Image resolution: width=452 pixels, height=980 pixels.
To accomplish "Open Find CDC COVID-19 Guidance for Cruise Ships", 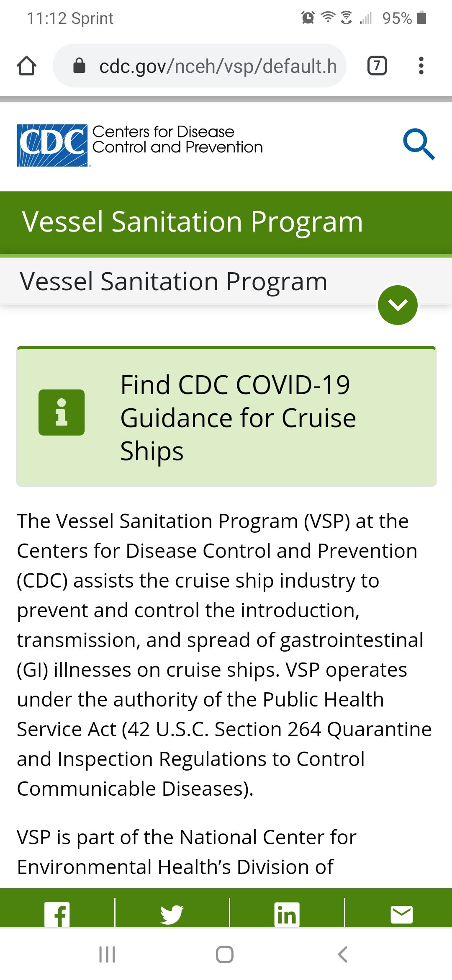I will click(x=238, y=418).
